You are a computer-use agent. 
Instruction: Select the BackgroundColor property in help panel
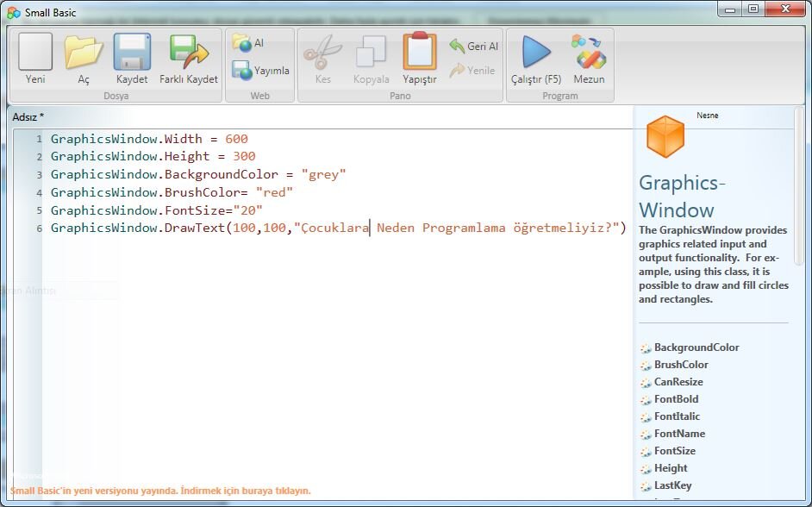tap(696, 347)
